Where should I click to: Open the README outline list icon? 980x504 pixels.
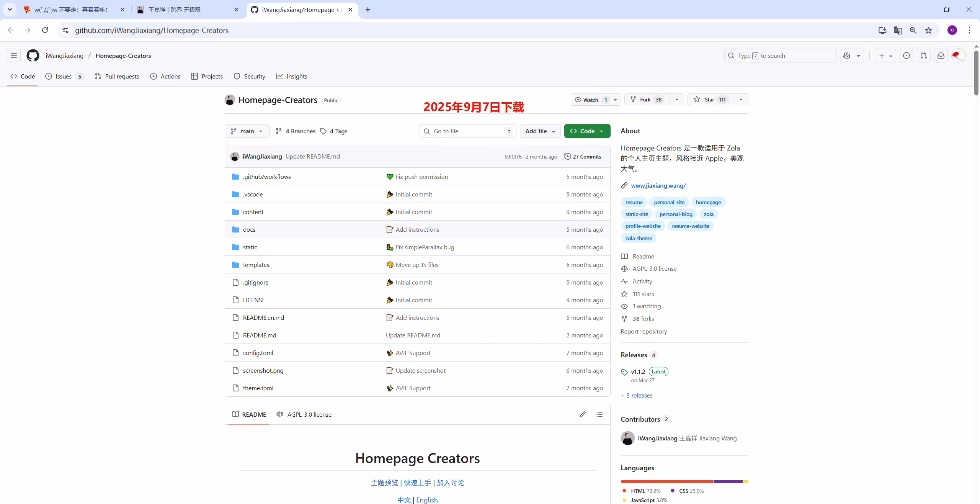tap(599, 414)
